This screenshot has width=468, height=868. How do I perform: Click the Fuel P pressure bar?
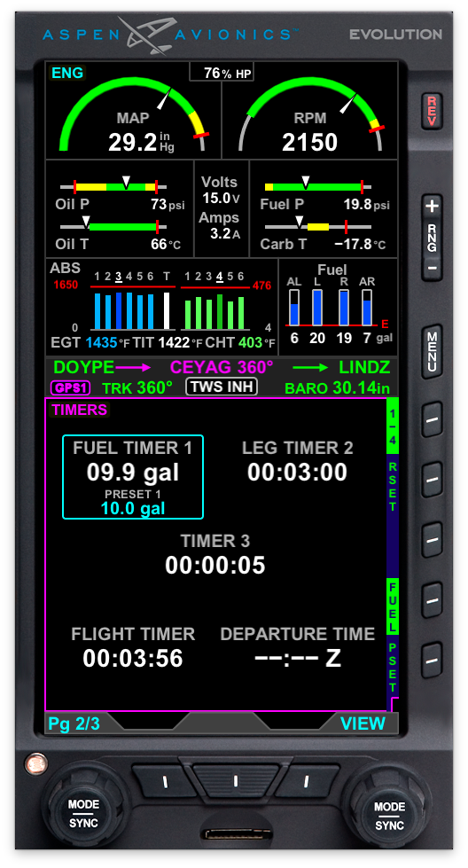[x=318, y=187]
